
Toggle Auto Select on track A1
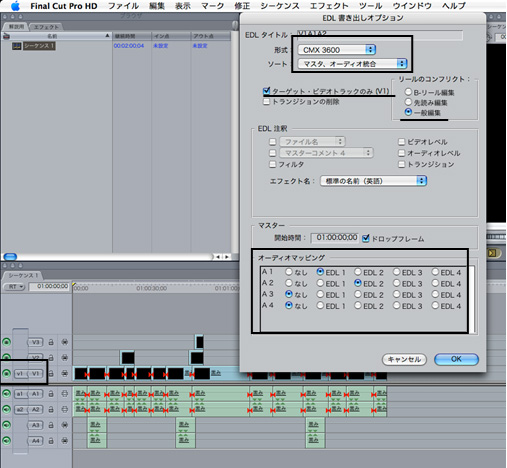(x=65, y=394)
